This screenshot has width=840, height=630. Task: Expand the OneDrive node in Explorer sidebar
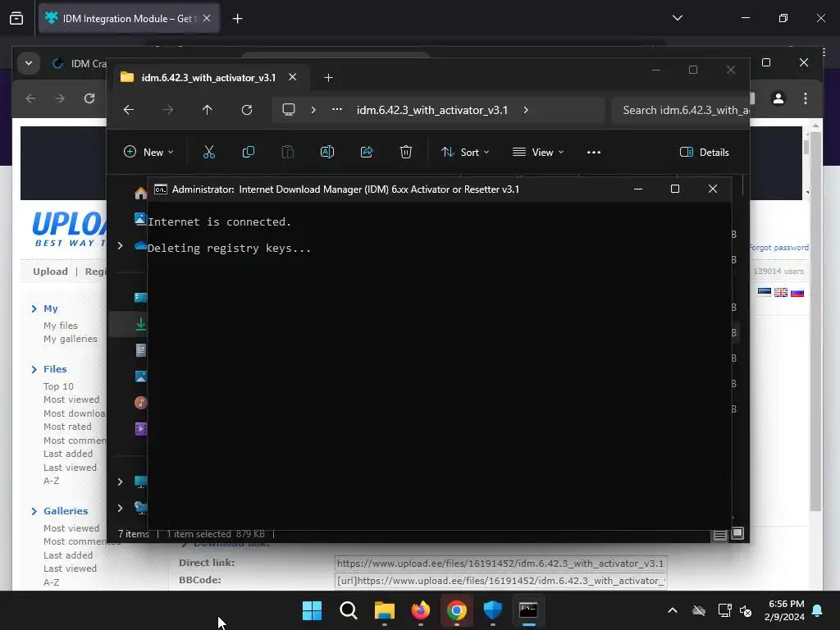click(120, 245)
